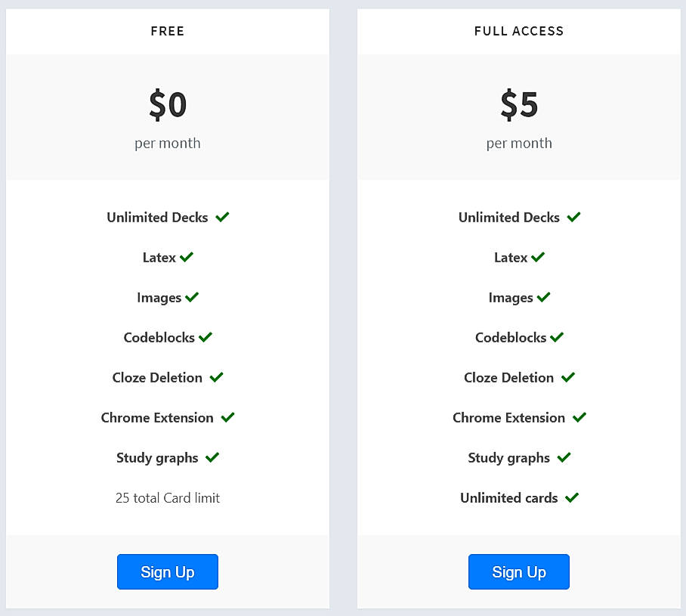Image resolution: width=686 pixels, height=616 pixels.
Task: Click the checkmark beside Unlimited Decks in Free plan
Action: pyautogui.click(x=222, y=217)
